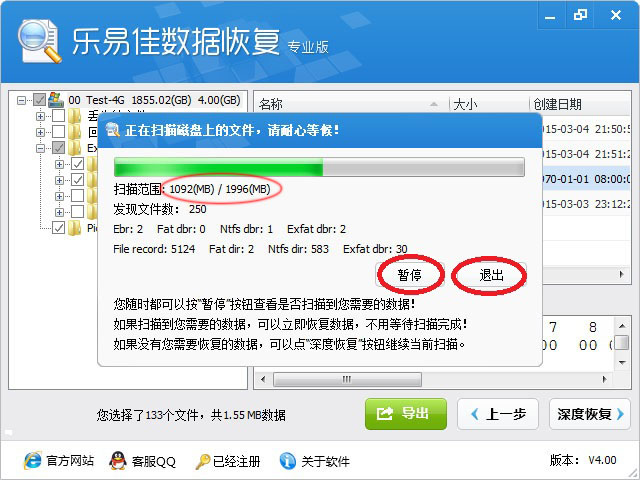Screen dimensions: 640x480
Task: Collapse the Test-4G root tree node
Action: [x=21, y=100]
